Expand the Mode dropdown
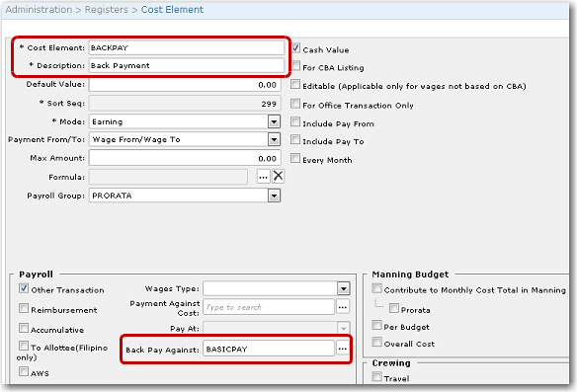The height and width of the screenshot is (392, 577). pos(274,121)
